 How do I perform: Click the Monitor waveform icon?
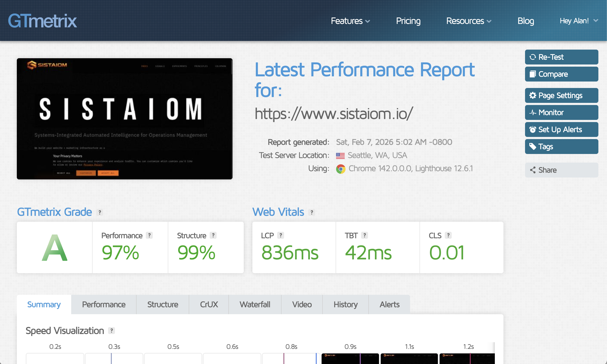tap(533, 112)
